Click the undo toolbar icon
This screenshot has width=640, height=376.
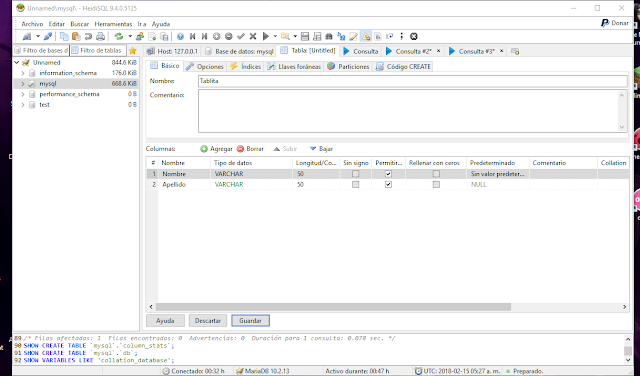pos(88,36)
